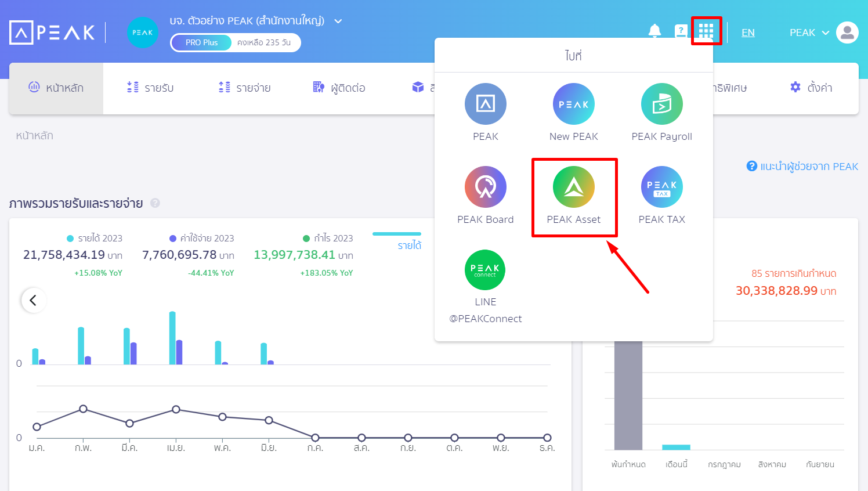
Task: Click the blue question icon by แนะนำผู้ช่วยจาก PEAK
Action: tap(752, 166)
